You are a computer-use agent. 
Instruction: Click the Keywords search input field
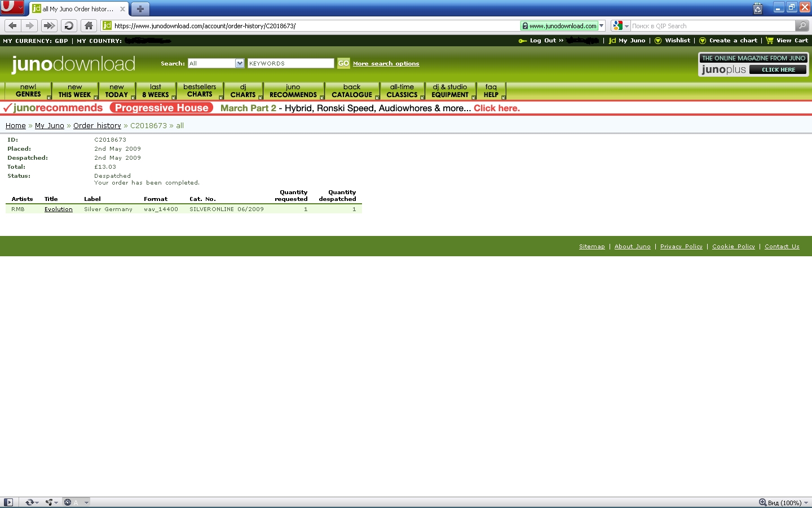click(x=290, y=63)
